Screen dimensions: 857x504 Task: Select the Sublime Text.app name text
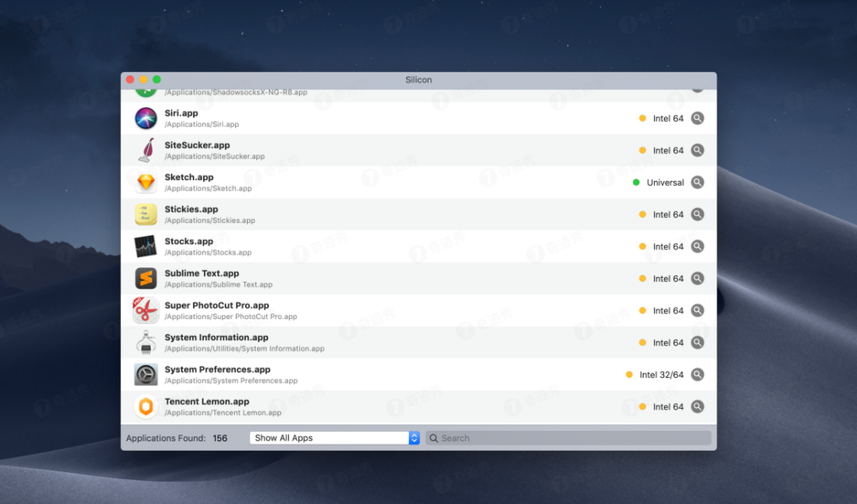201,273
